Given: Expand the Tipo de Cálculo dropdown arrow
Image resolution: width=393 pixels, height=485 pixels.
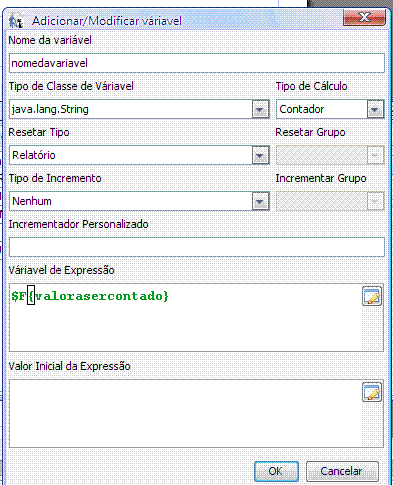Looking at the screenshot, I should pos(375,109).
